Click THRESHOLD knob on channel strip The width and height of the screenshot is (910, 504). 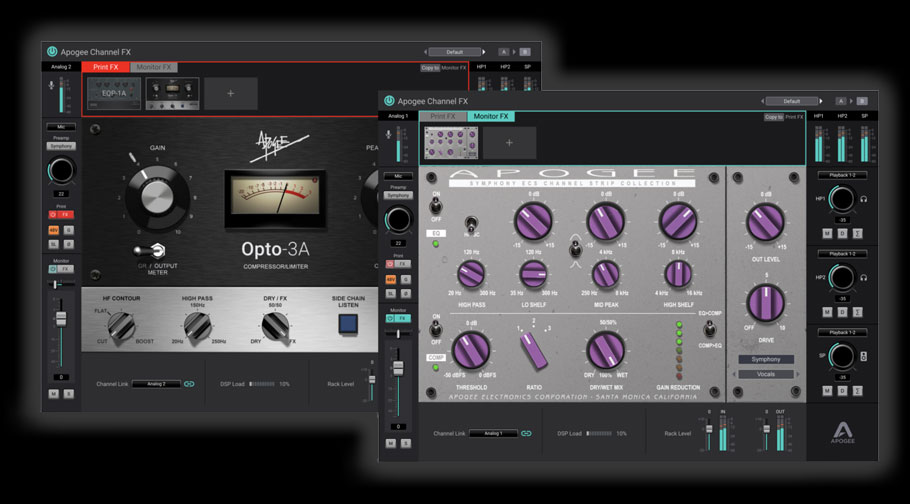coord(471,350)
